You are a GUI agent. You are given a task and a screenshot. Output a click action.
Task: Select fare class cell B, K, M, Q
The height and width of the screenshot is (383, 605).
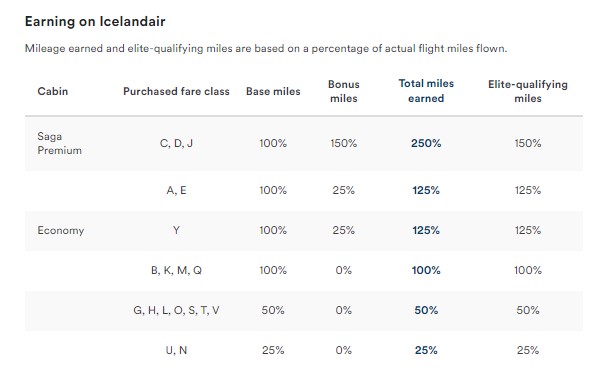[x=176, y=270]
